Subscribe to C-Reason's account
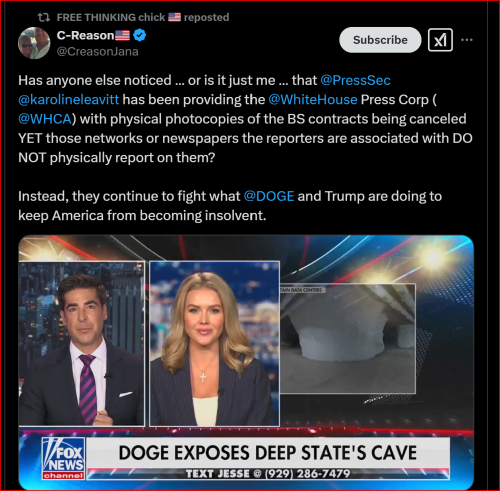Viewport: 500px width, 491px height. (x=380, y=40)
